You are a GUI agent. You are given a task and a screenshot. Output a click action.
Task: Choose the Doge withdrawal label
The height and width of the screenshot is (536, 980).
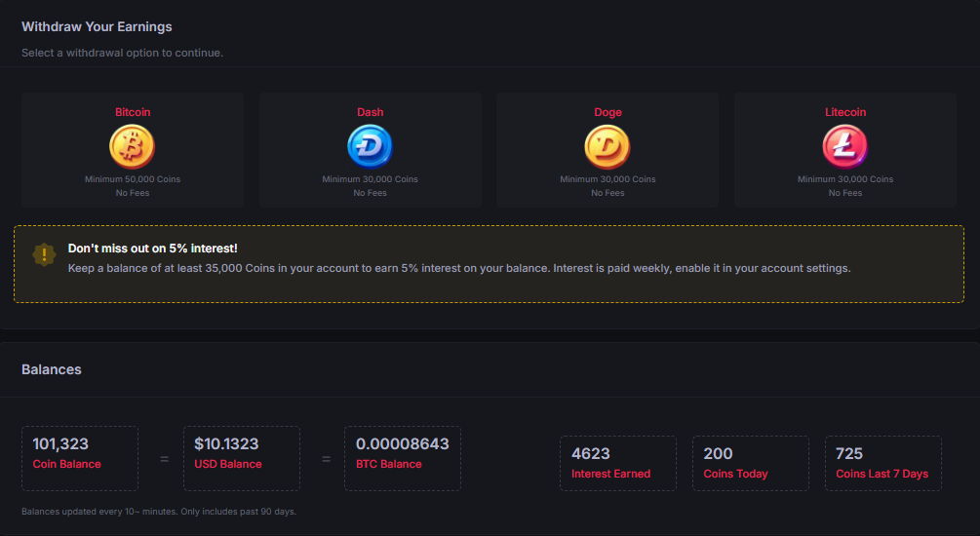tap(608, 112)
